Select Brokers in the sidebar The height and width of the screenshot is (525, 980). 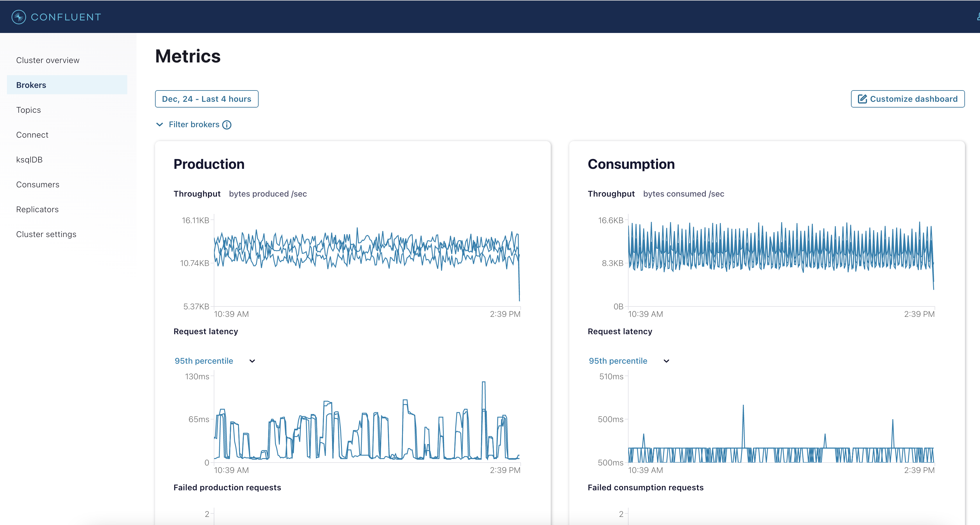coord(31,85)
